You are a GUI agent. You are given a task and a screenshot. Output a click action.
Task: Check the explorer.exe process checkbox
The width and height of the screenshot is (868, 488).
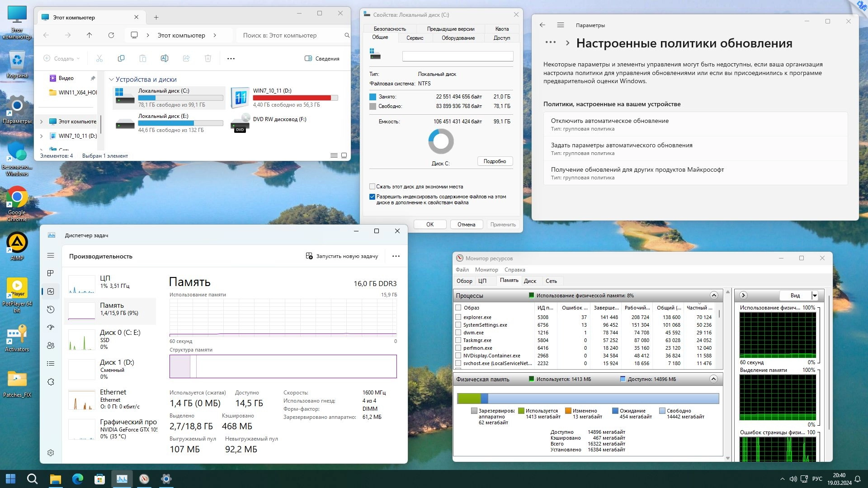point(458,317)
